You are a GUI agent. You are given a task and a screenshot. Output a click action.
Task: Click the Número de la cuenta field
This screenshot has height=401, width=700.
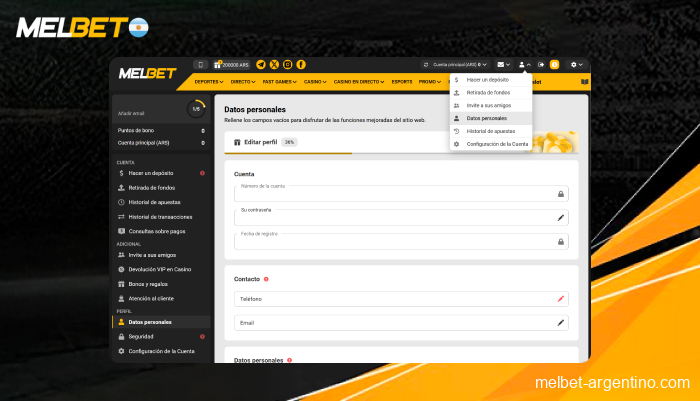[x=401, y=194]
